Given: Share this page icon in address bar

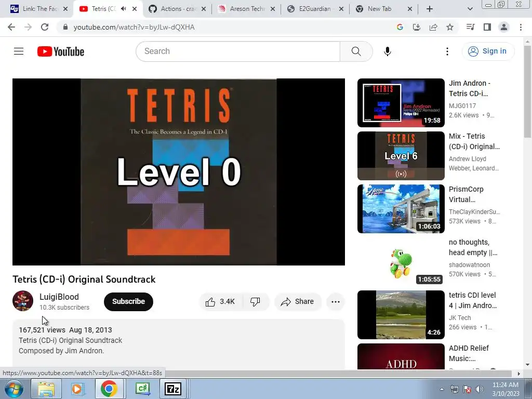Looking at the screenshot, I should 433,27.
